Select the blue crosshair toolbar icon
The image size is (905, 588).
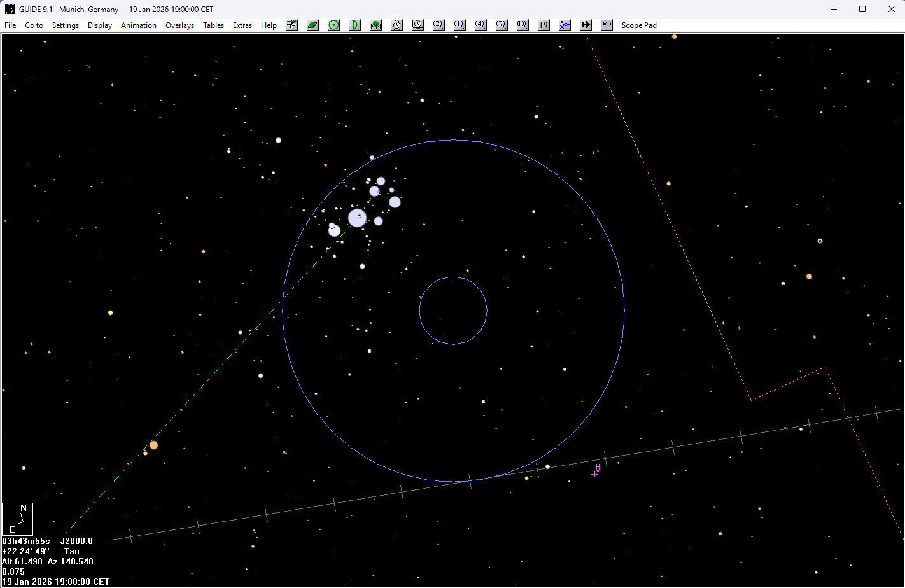tap(565, 25)
